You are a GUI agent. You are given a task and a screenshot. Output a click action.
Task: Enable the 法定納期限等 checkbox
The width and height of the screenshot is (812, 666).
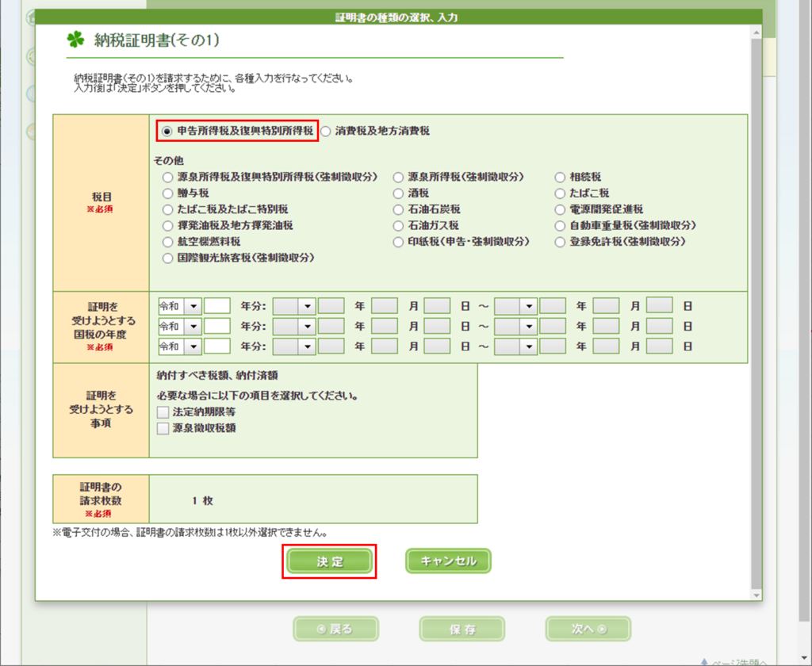click(163, 412)
